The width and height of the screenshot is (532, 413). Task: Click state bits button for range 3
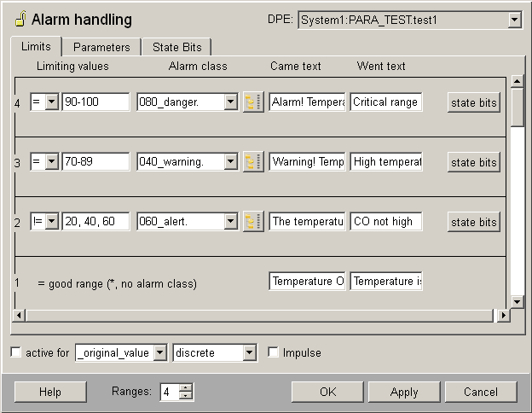[474, 162]
